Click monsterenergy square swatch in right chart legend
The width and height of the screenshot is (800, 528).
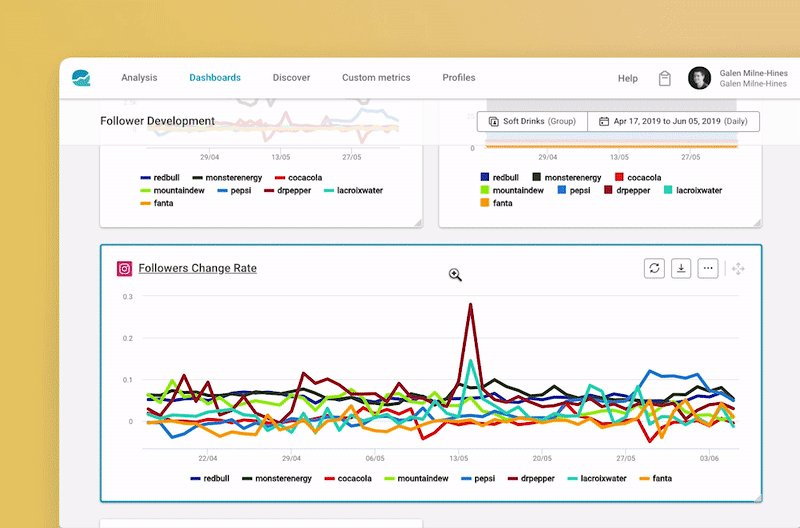tap(537, 177)
